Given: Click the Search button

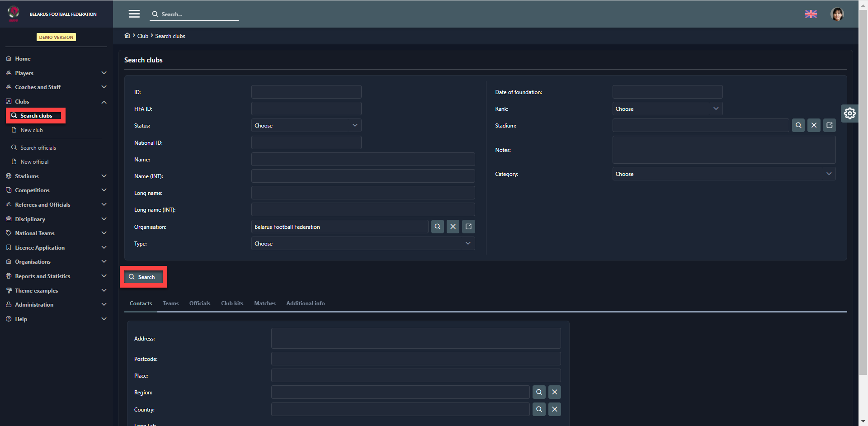Looking at the screenshot, I should pos(143,277).
